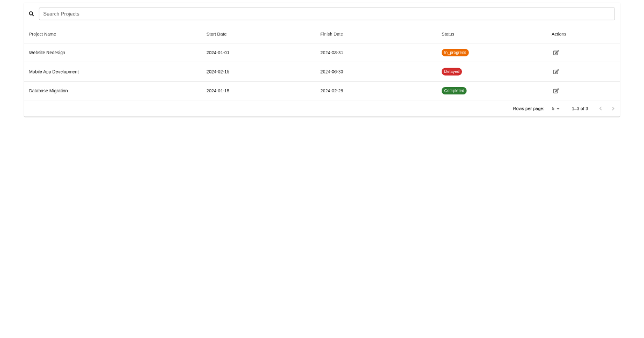
Task: Click the edit icon for Database Migration
Action: (x=556, y=91)
